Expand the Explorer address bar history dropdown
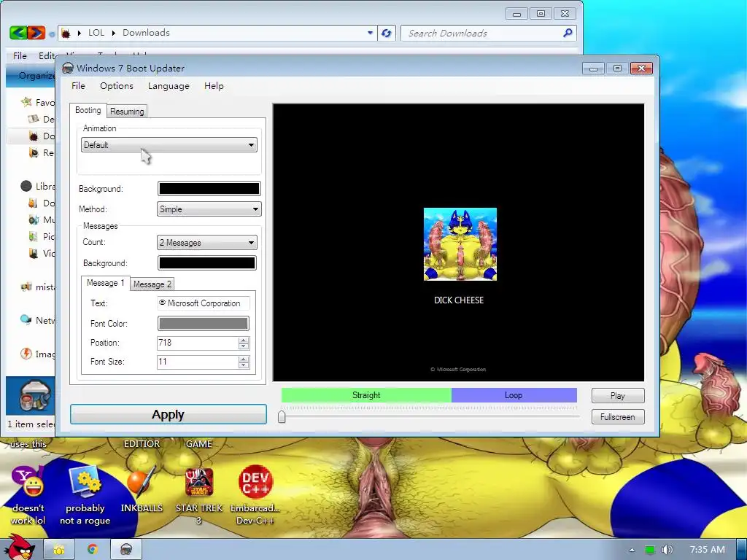The height and width of the screenshot is (560, 747). coord(370,33)
